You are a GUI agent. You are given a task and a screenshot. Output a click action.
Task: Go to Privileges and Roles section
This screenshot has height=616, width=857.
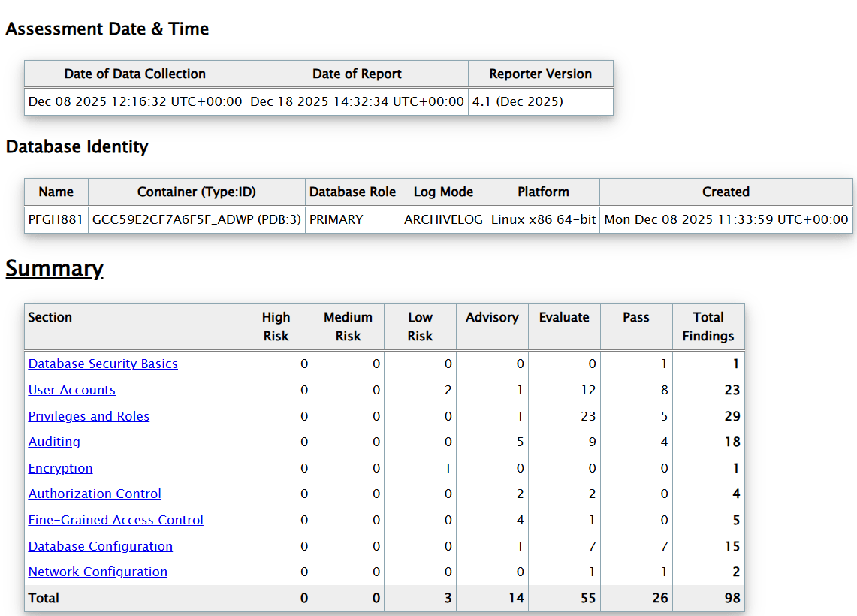(89, 416)
